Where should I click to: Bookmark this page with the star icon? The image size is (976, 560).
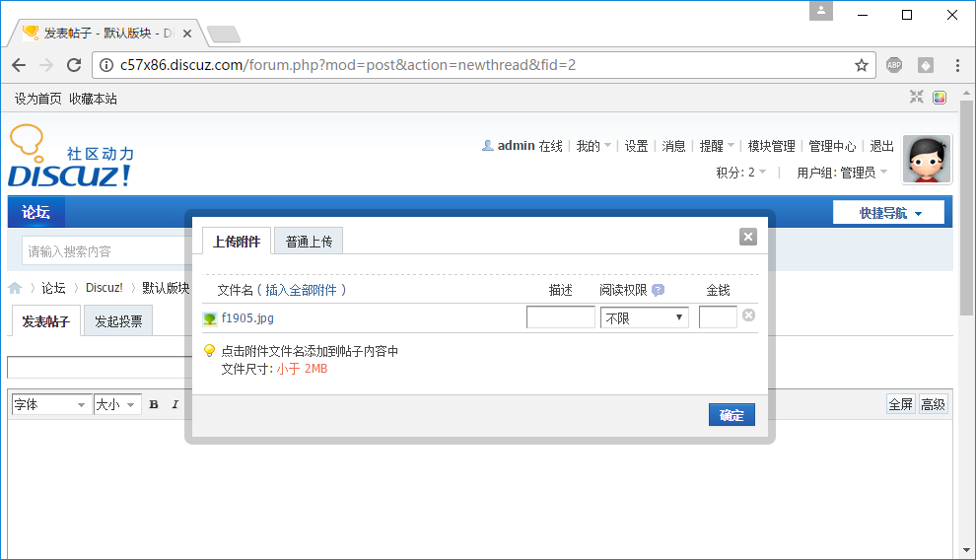pyautogui.click(x=861, y=65)
